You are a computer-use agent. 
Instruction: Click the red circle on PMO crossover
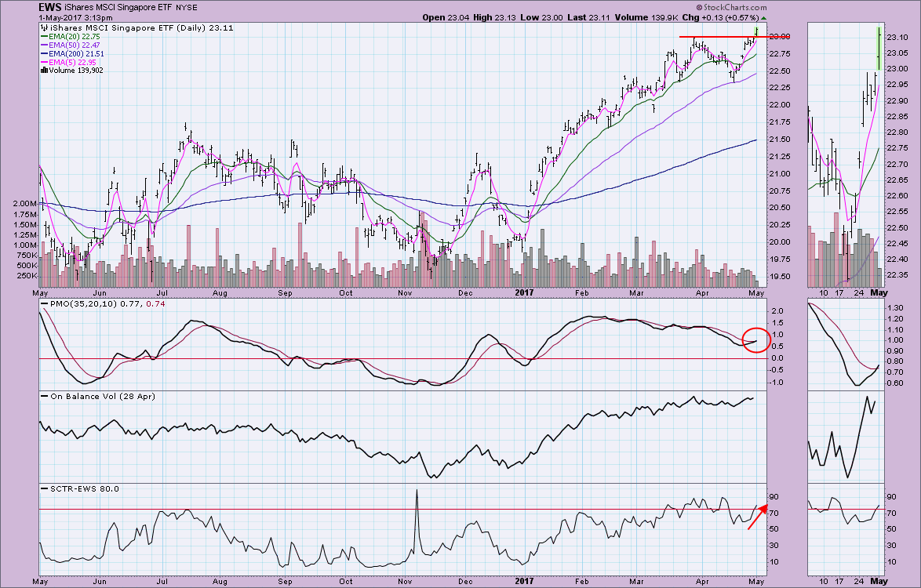753,341
